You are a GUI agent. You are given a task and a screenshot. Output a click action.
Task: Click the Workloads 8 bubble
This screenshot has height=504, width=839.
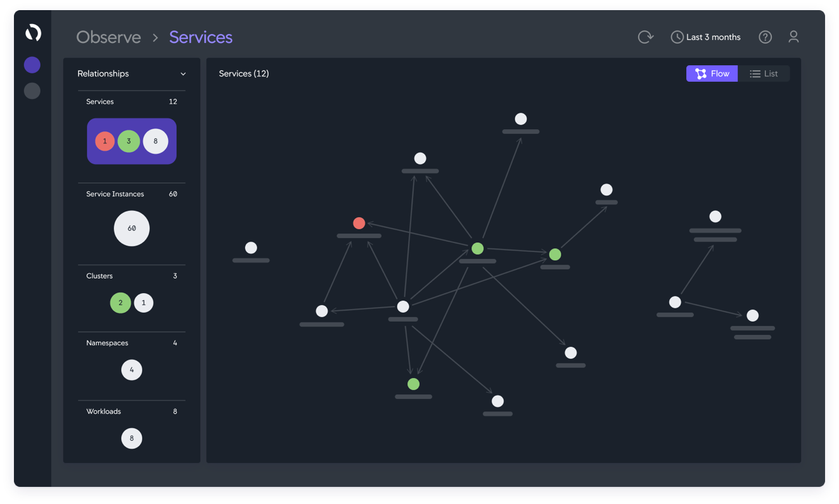(x=132, y=438)
